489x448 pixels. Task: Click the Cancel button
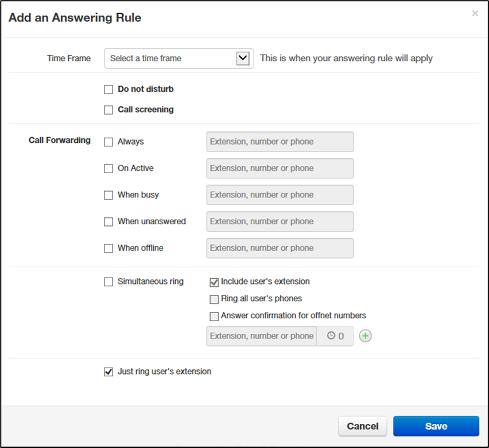click(x=362, y=426)
